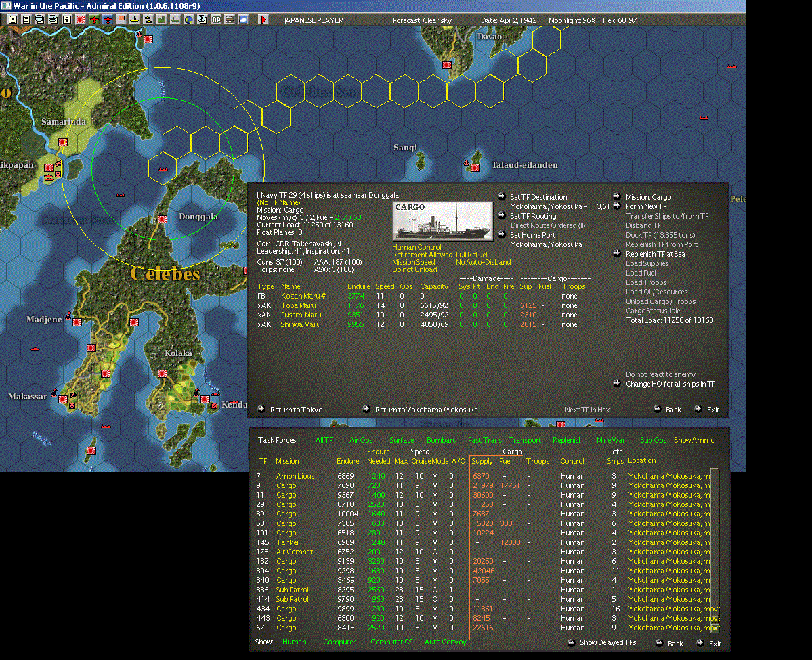Image resolution: width=812 pixels, height=660 pixels.
Task: Select the Talaud-eilanden base icon
Action: [475, 167]
